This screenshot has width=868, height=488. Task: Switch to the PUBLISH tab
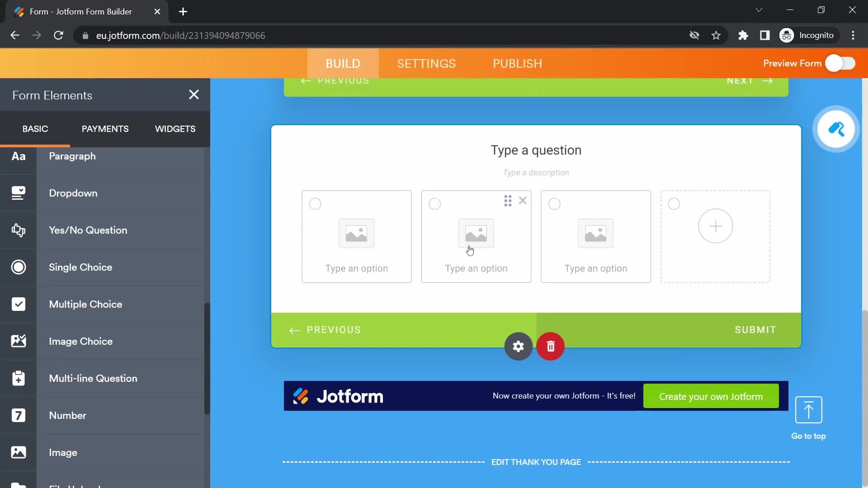[517, 64]
